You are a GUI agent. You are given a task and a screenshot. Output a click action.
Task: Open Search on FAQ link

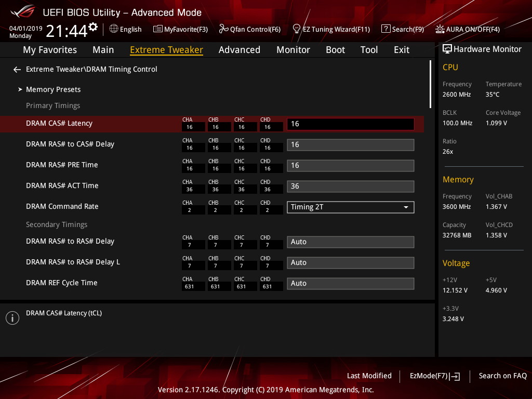click(503, 376)
